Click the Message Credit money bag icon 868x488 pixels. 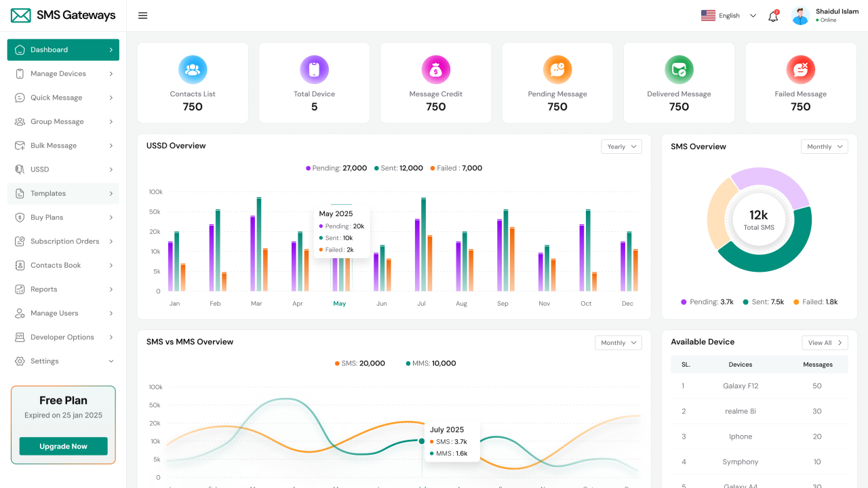435,69
